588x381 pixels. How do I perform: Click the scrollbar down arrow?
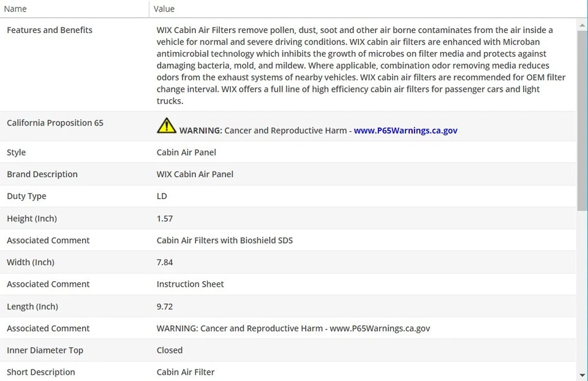(582, 375)
